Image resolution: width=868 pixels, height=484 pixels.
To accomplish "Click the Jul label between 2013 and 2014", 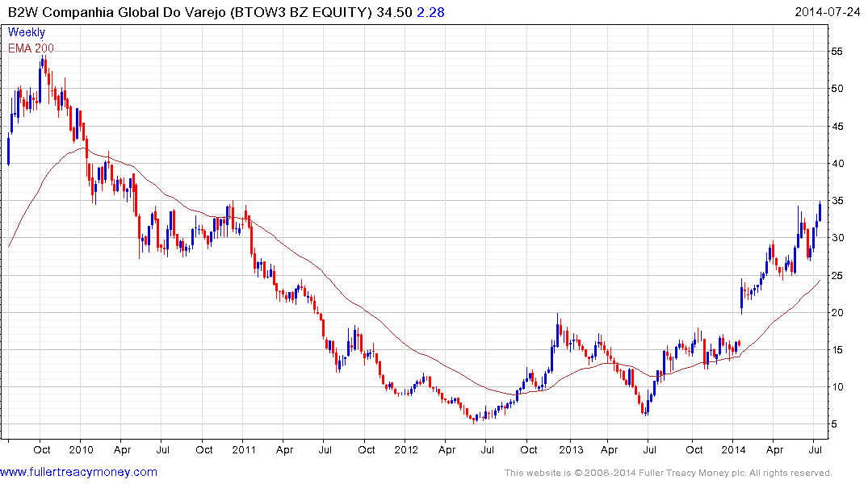I will tap(650, 449).
